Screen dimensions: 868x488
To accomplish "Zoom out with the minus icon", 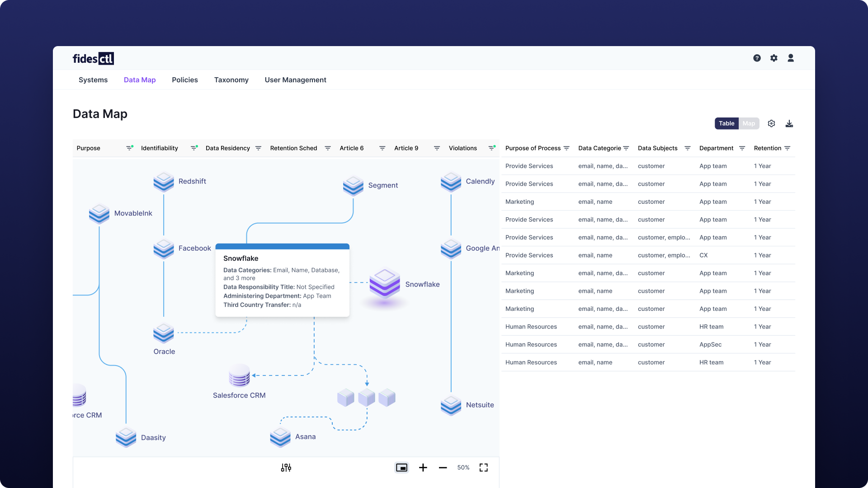I will tap(443, 468).
